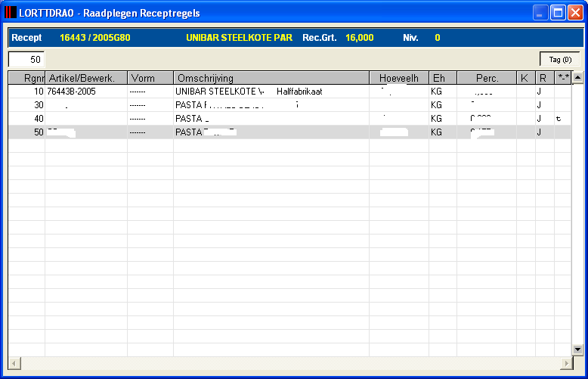Click the PASTA description in row 40
The width and height of the screenshot is (588, 379).
point(189,119)
